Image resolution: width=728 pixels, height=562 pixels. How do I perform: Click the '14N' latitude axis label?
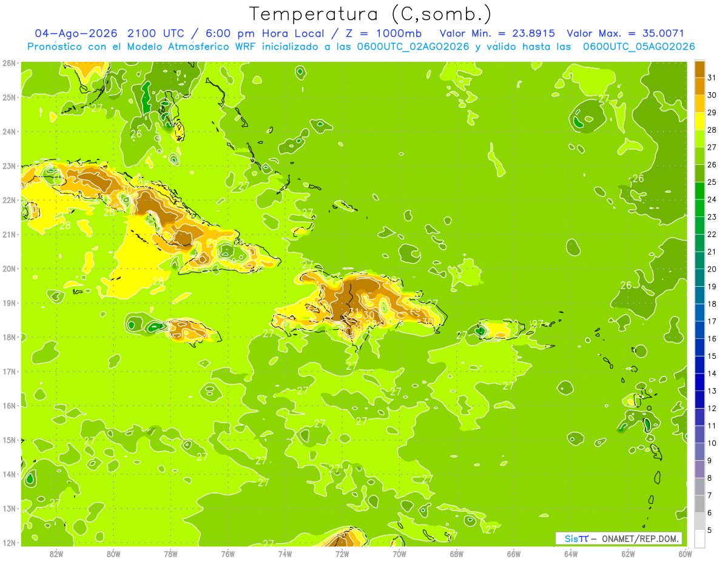point(8,474)
